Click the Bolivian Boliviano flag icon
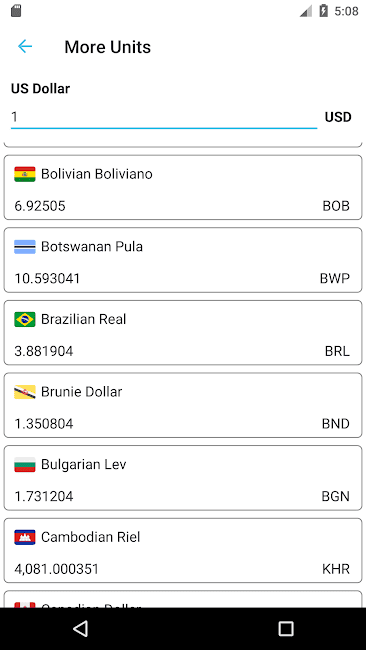This screenshot has height=650, width=366. 25,174
